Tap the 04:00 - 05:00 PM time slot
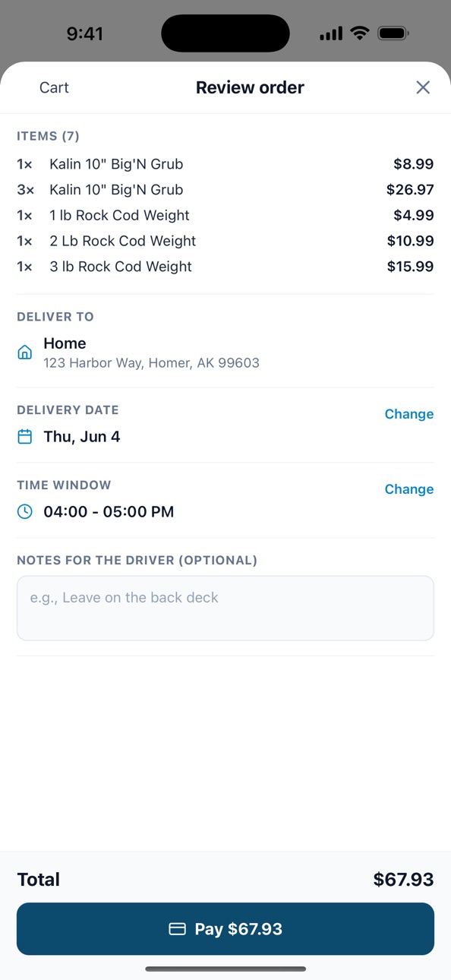This screenshot has height=980, width=451. (x=109, y=512)
